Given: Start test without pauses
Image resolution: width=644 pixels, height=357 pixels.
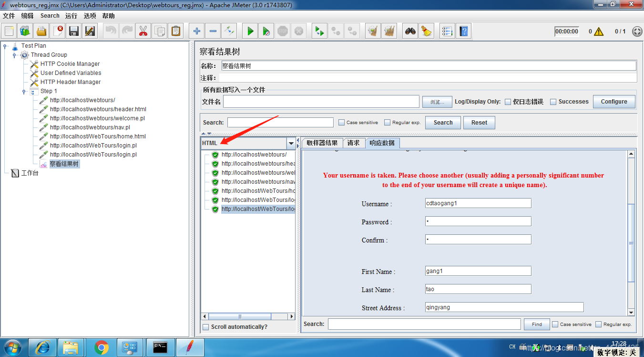Looking at the screenshot, I should pos(266,31).
